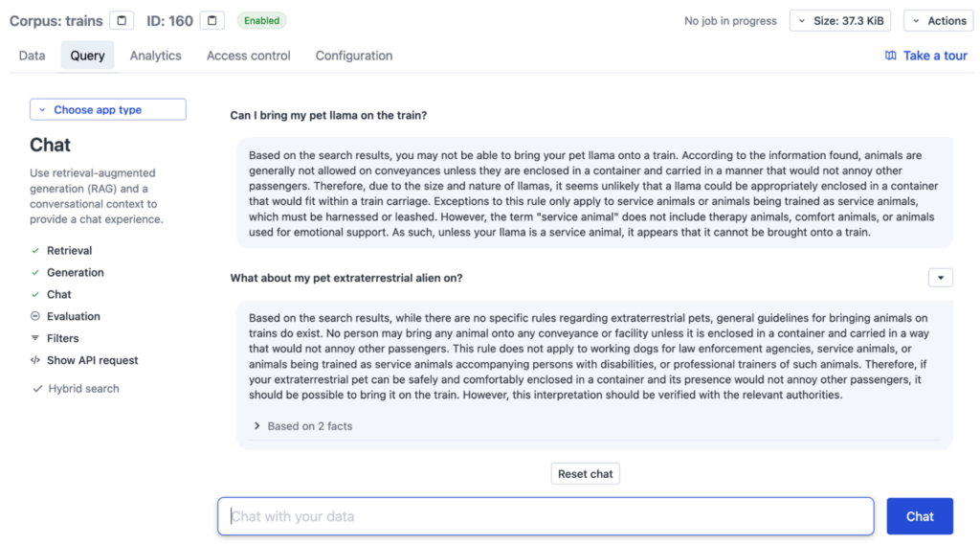Click the Retrieval checkmark icon
This screenshot has width=980, height=545.
pyautogui.click(x=35, y=251)
